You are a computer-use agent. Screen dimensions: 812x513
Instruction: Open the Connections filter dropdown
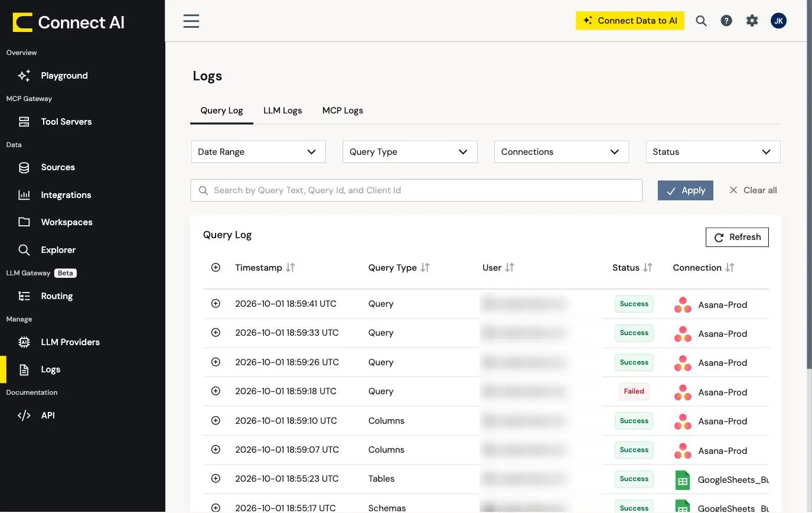click(561, 152)
